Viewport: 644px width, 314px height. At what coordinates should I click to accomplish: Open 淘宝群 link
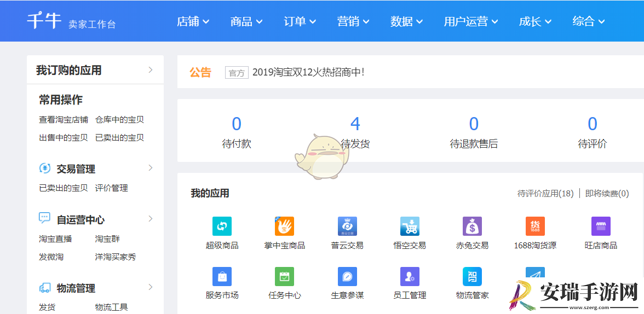point(107,239)
